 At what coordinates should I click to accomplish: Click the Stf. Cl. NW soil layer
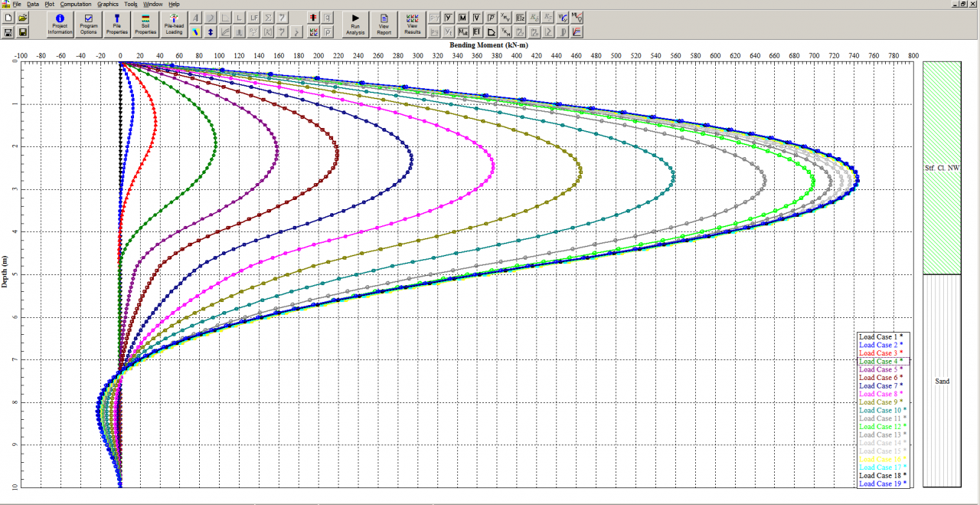pos(942,168)
